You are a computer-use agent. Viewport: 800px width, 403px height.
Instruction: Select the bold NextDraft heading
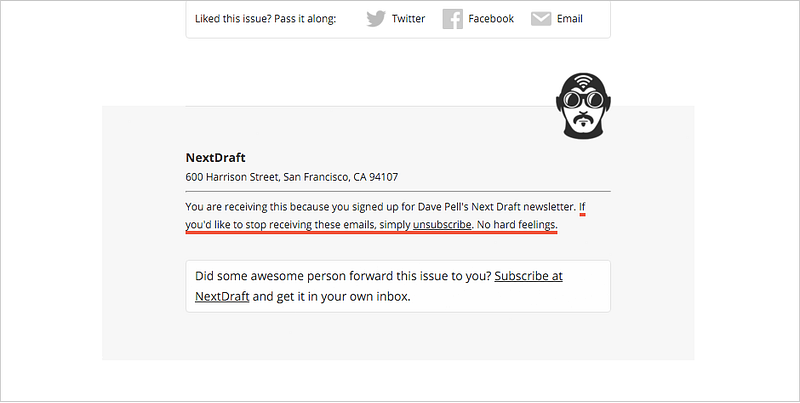215,158
